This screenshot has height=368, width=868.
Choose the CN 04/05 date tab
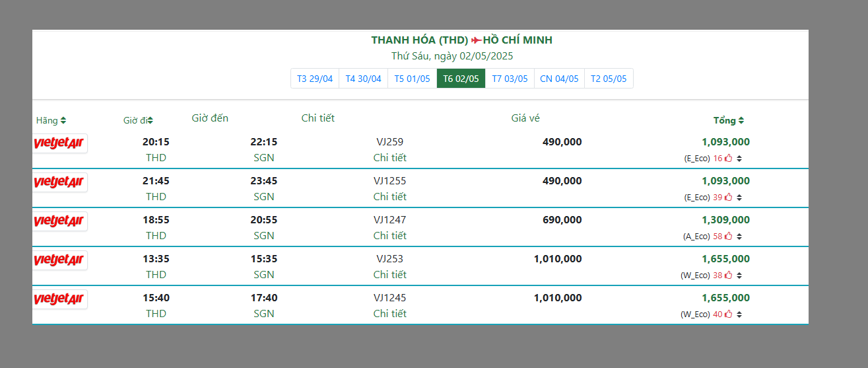point(559,79)
